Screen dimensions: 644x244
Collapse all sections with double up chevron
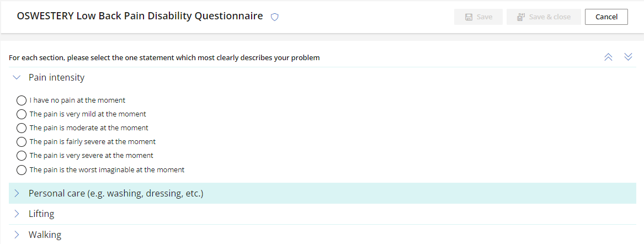pyautogui.click(x=608, y=57)
